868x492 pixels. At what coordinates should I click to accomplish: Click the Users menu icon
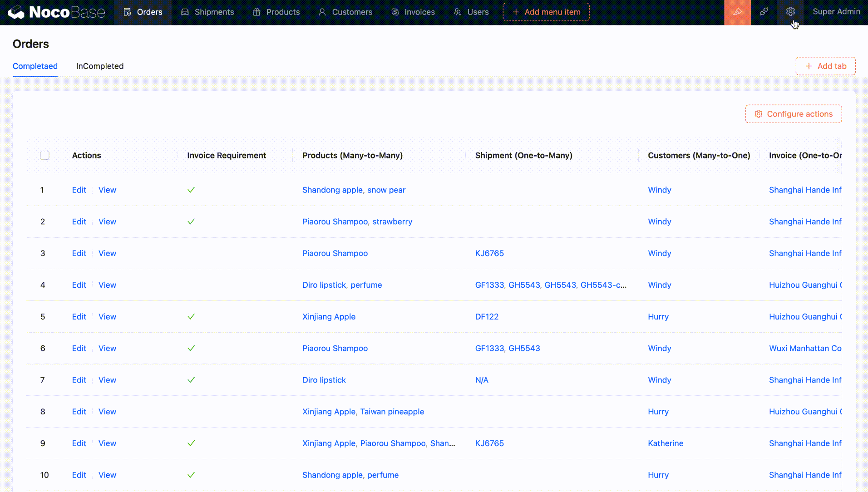458,12
